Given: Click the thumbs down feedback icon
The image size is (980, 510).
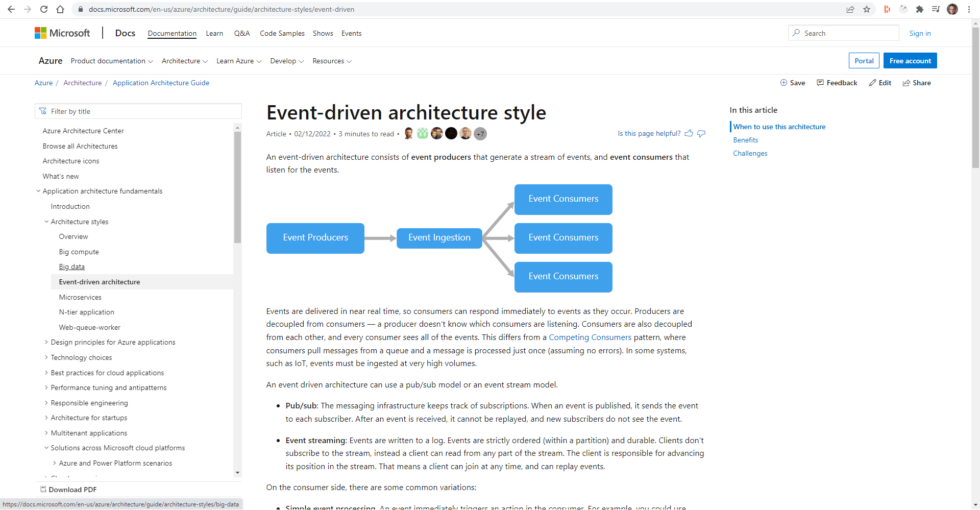Looking at the screenshot, I should pyautogui.click(x=701, y=133).
